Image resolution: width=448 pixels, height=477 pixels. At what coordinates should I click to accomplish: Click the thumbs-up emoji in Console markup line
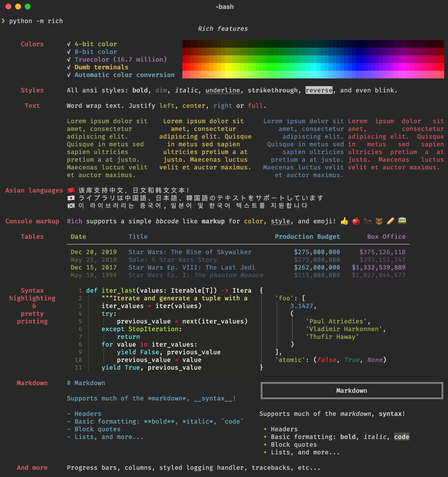click(x=344, y=221)
